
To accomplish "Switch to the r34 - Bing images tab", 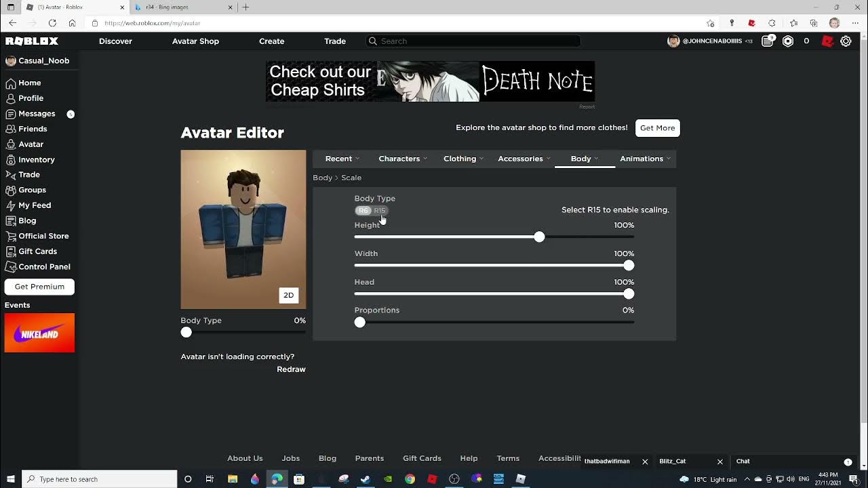I will pos(182,7).
